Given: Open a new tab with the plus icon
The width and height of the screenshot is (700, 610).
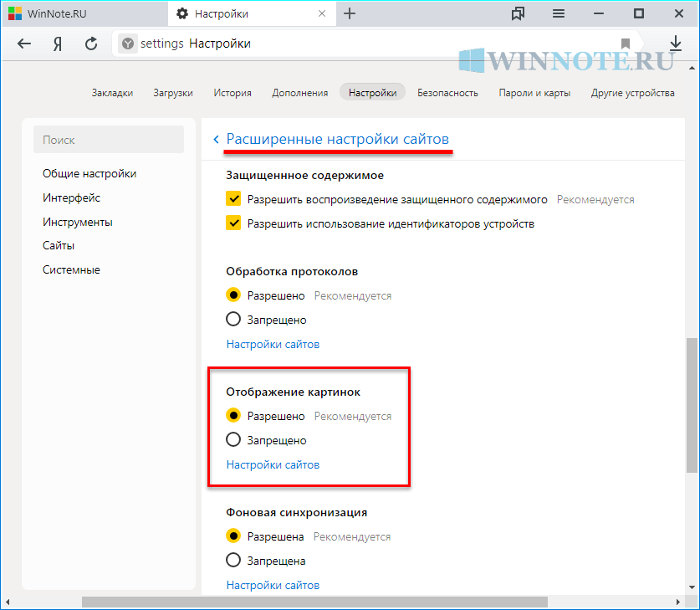Looking at the screenshot, I should (x=350, y=13).
